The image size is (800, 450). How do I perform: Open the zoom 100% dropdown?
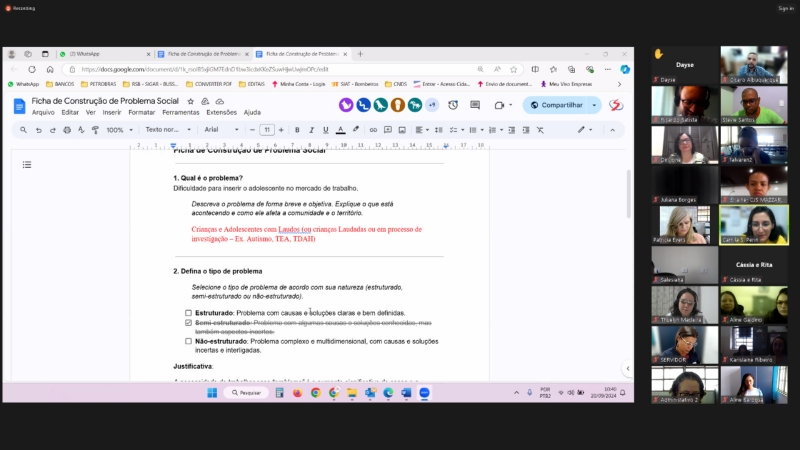pyautogui.click(x=118, y=130)
